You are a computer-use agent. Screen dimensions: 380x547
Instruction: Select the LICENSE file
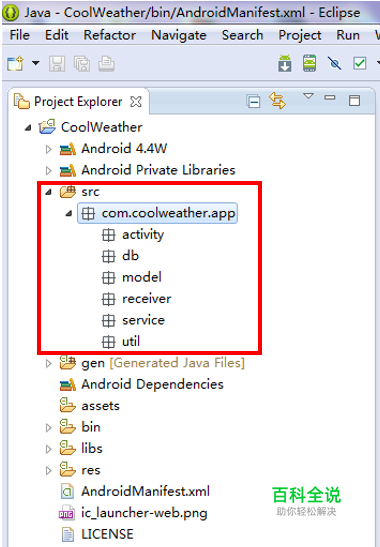(x=107, y=534)
